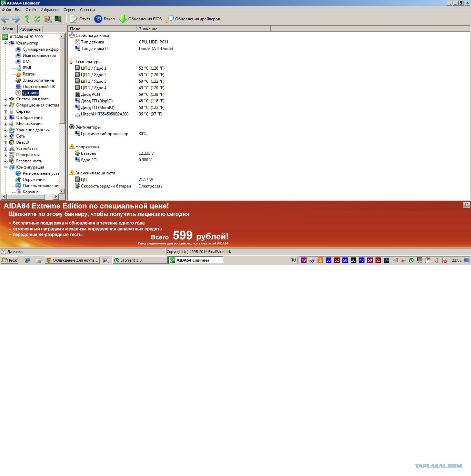The width and height of the screenshot is (471, 476).
Task: Expand the Мультимедиа tree node
Action: tap(5, 124)
